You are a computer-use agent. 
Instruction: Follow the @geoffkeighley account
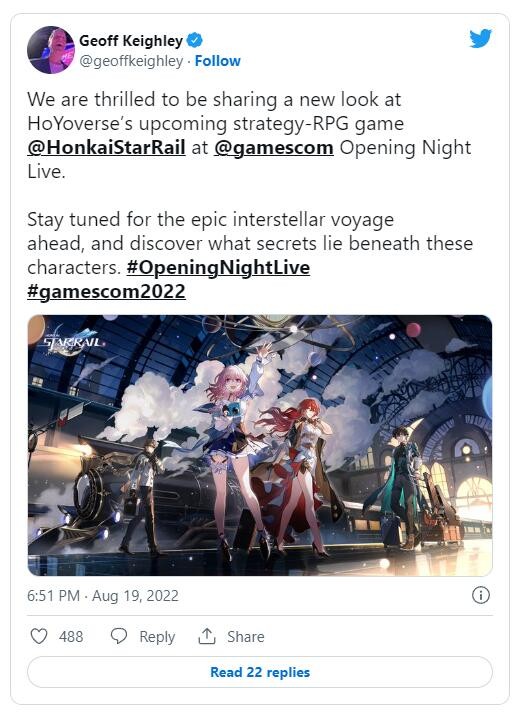(217, 61)
